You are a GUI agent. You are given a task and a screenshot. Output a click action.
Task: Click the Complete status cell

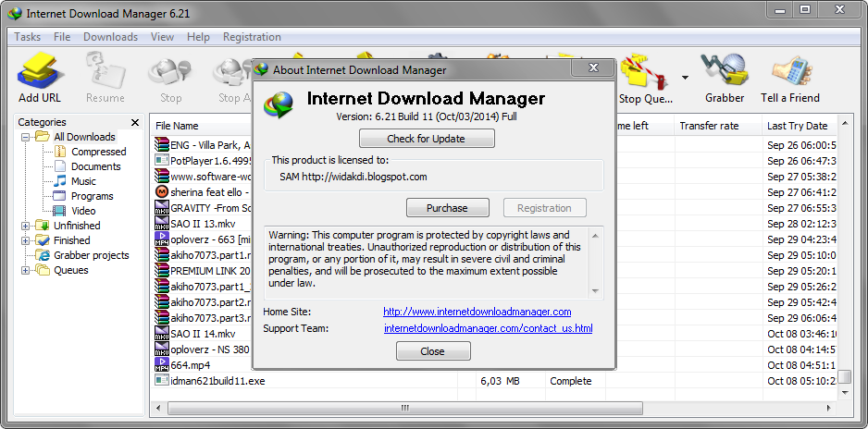click(571, 381)
